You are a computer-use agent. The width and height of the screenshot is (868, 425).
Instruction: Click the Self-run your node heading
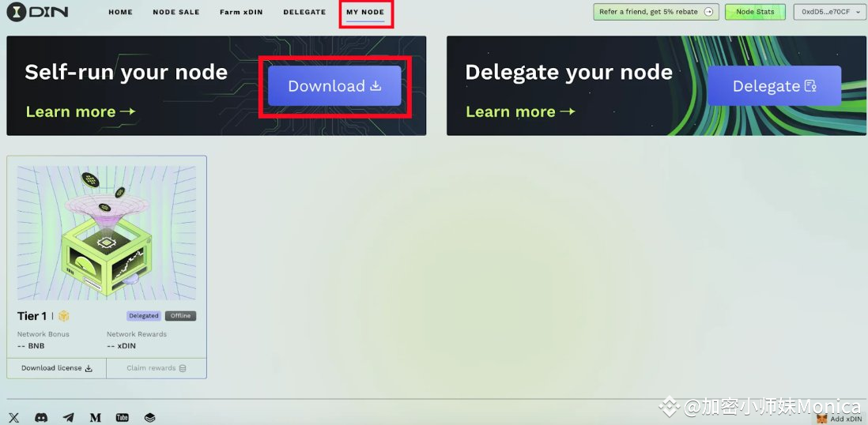(x=126, y=73)
